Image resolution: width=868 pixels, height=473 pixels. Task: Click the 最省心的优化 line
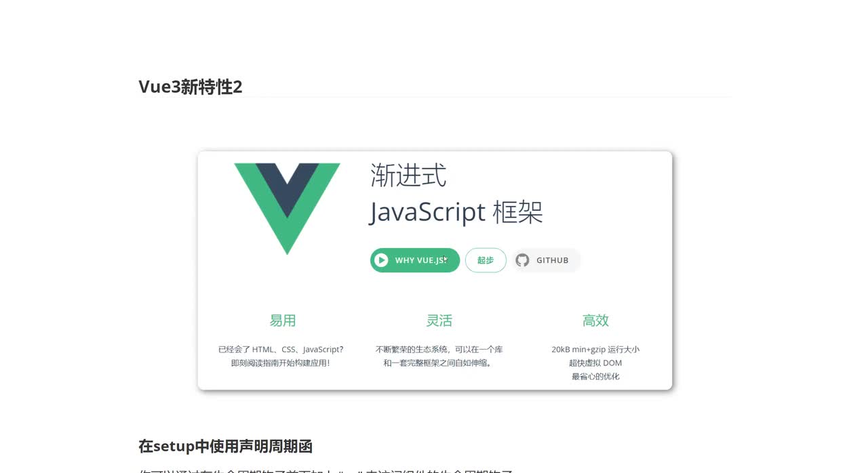click(x=595, y=376)
